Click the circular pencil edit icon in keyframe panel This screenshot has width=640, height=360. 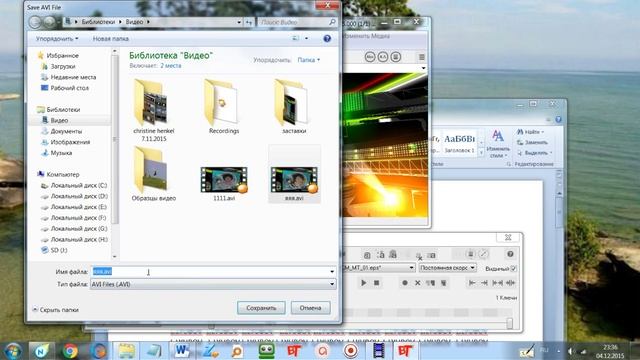484,254
